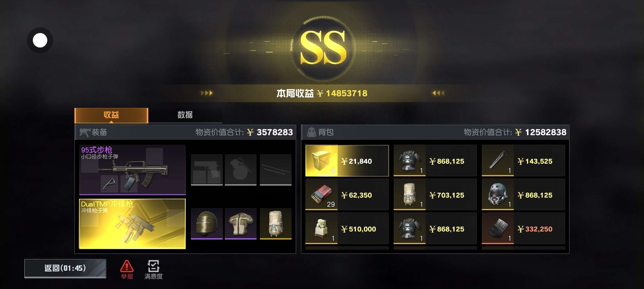Select the 95式步枪 weapon card
The image size is (644, 289).
click(132, 170)
